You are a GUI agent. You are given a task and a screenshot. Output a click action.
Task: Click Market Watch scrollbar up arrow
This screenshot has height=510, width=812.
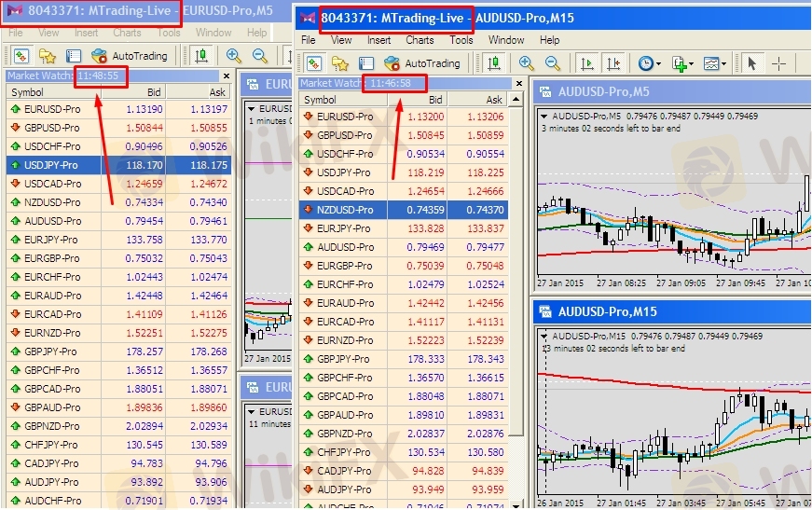(516, 100)
